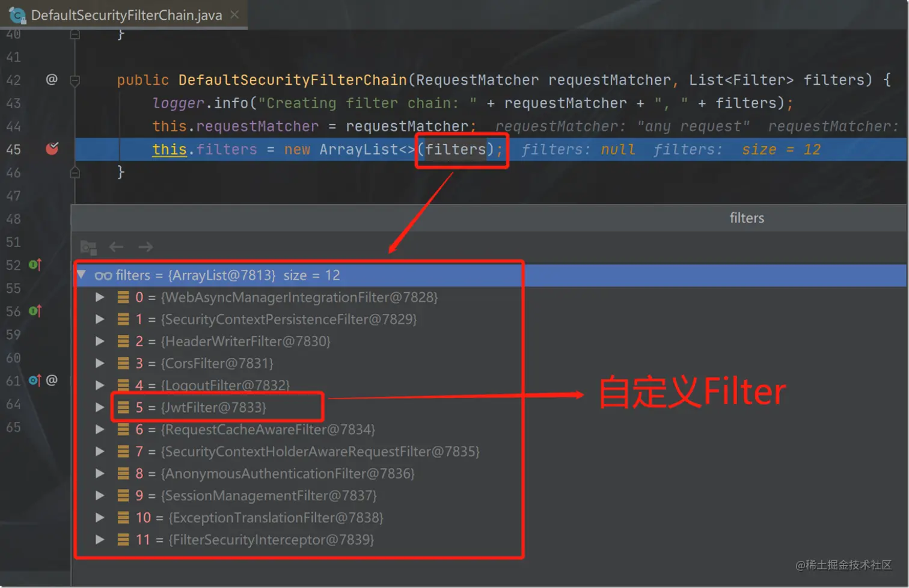Viewport: 909px width, 588px height.
Task: Click logger on line 43
Action: (x=179, y=103)
